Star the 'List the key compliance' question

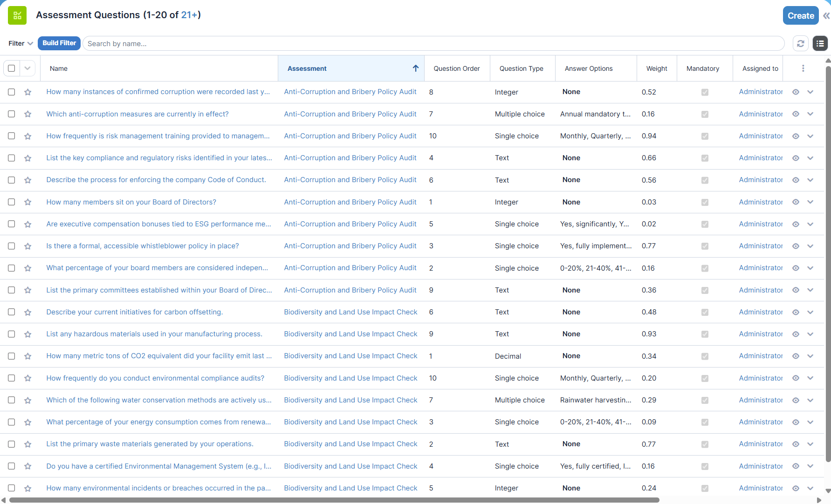pyautogui.click(x=28, y=158)
